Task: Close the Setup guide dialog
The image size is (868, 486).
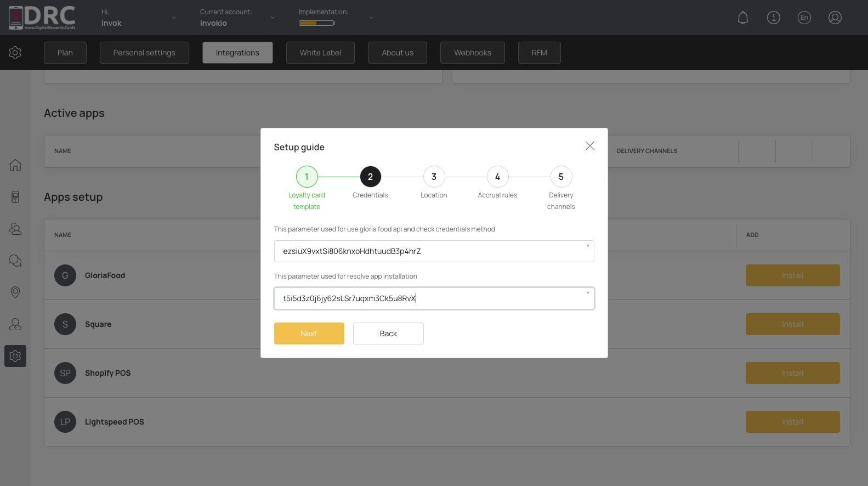Action: pos(590,146)
